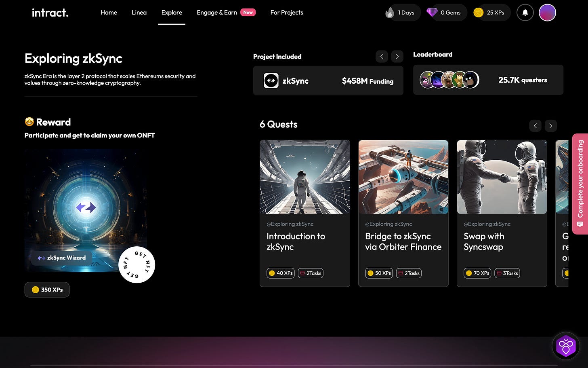Show previous project in Project Included
588x368 pixels.
click(382, 57)
